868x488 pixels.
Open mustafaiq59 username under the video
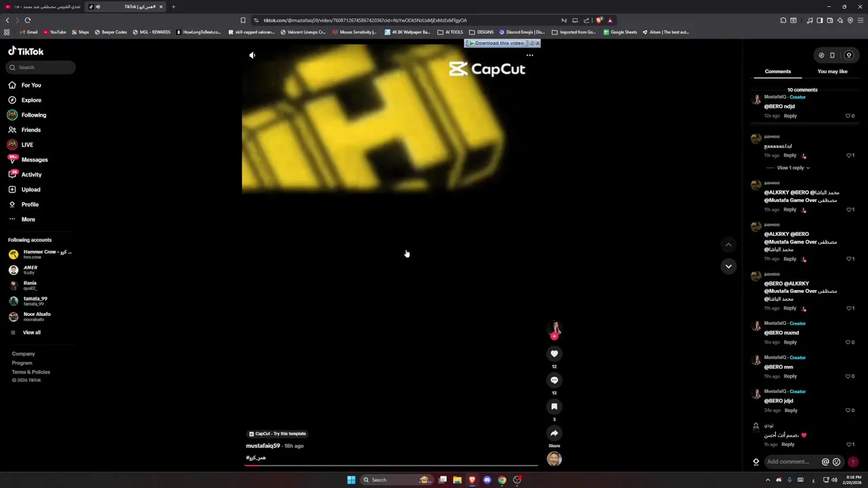pyautogui.click(x=263, y=446)
